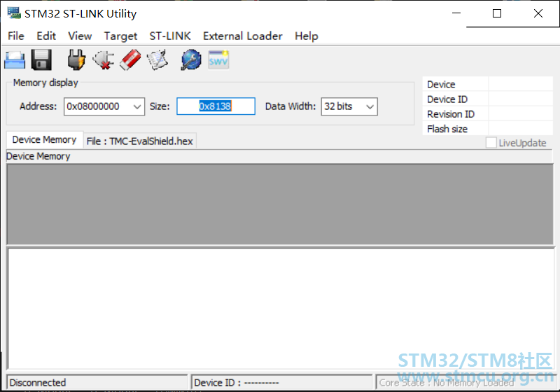Click the Revision ID info row
The width and height of the screenshot is (560, 392).
(x=488, y=114)
